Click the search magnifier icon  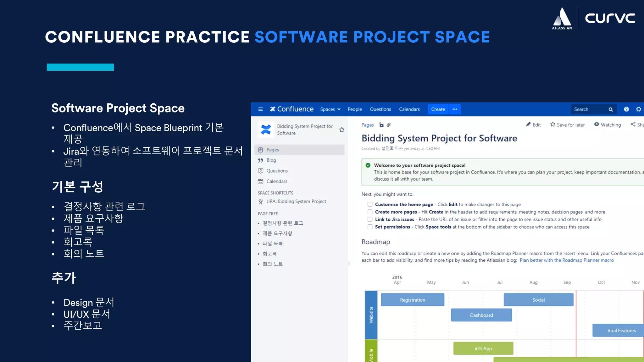pyautogui.click(x=611, y=109)
